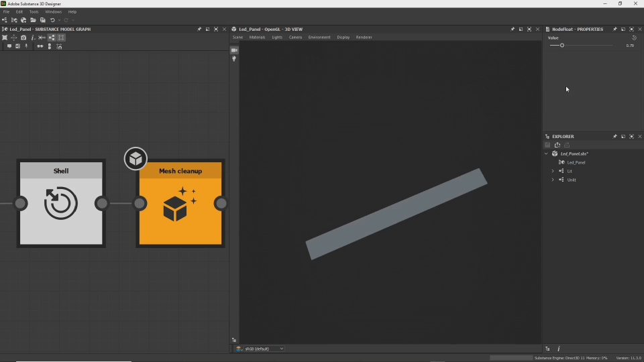Expand the Lit item in Explorer
The width and height of the screenshot is (644, 362).
coord(552,171)
